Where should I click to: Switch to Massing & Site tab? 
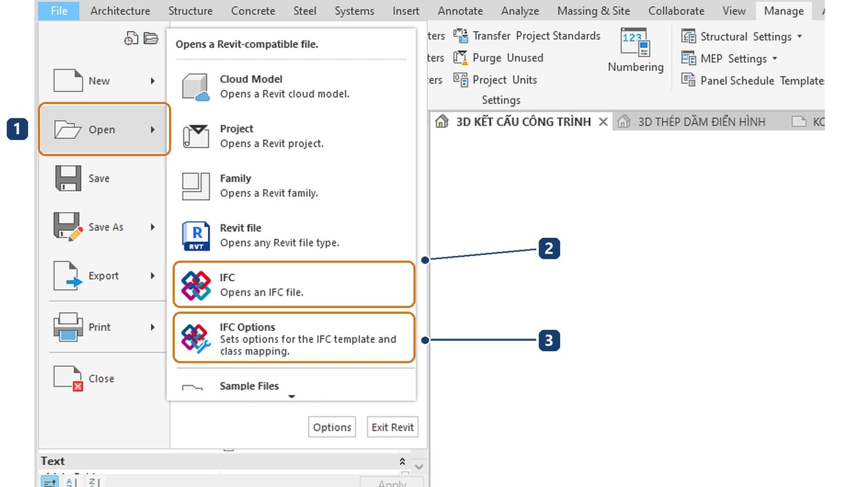coord(594,11)
